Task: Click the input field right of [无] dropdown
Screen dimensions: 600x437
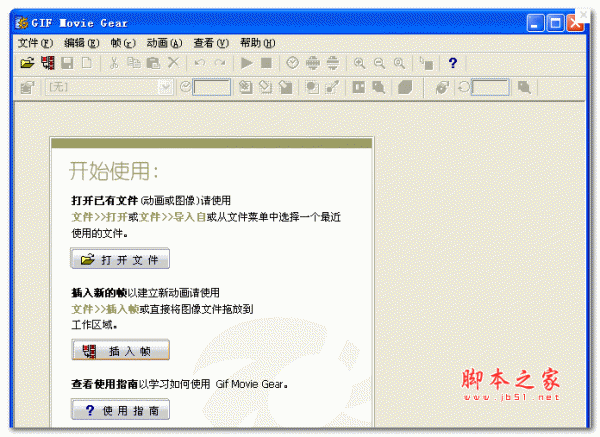Action: [212, 87]
